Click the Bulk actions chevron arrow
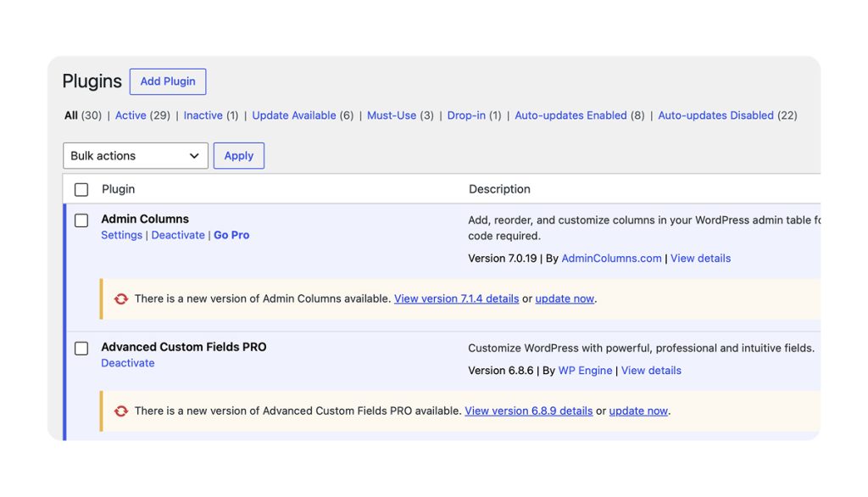868x497 pixels. click(194, 156)
